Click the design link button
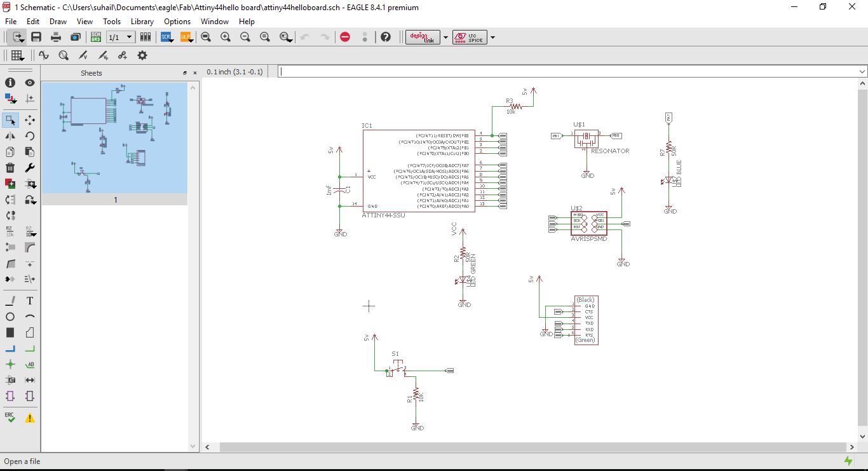Image resolution: width=868 pixels, height=471 pixels. tap(423, 37)
